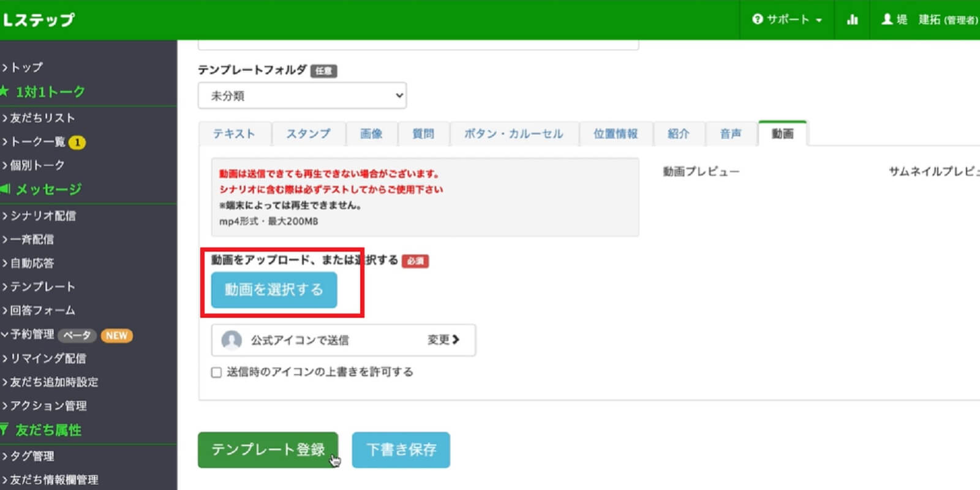Enable 送信時のアイコンの上書きを許可する checkbox
980x490 pixels.
216,372
